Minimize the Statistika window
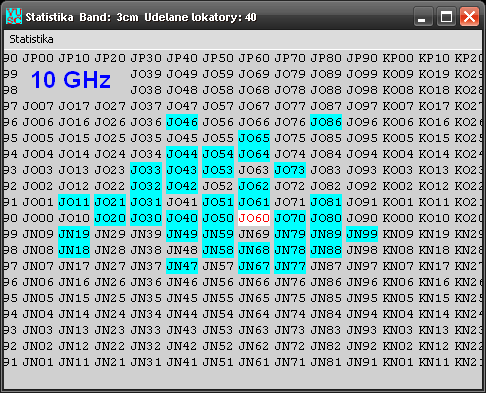The height and width of the screenshot is (393, 486). (423, 16)
